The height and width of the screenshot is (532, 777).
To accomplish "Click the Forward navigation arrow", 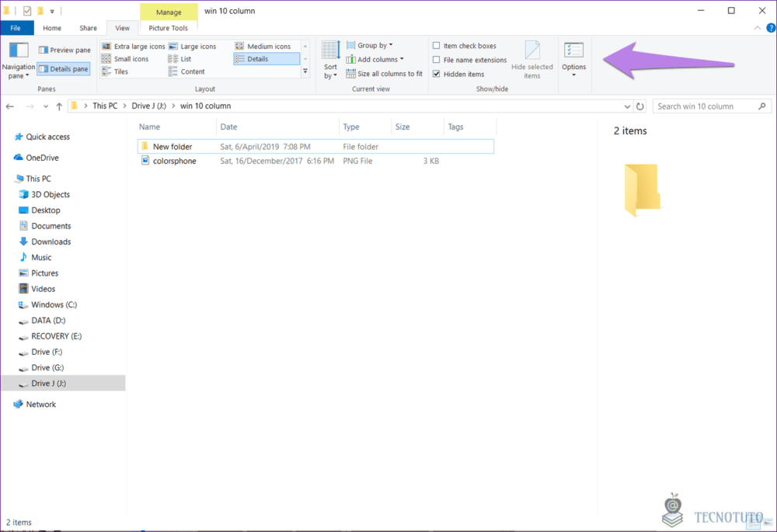I will coord(30,106).
